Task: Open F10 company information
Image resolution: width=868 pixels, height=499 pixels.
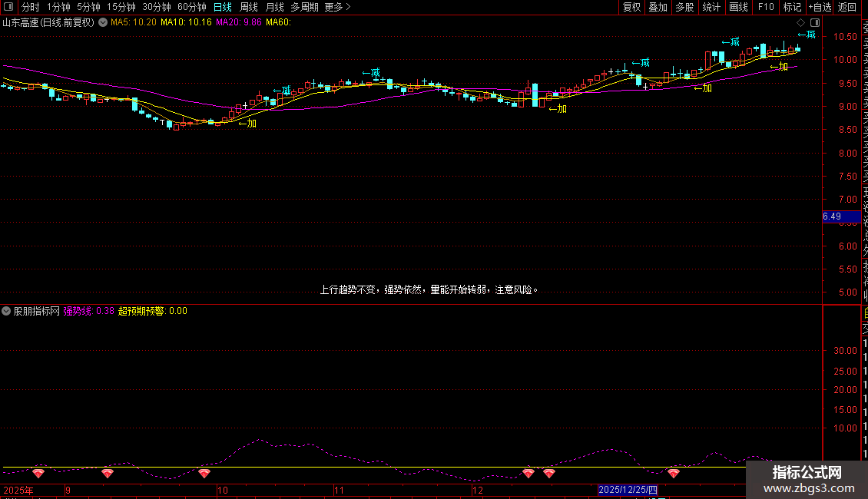Action: point(765,7)
